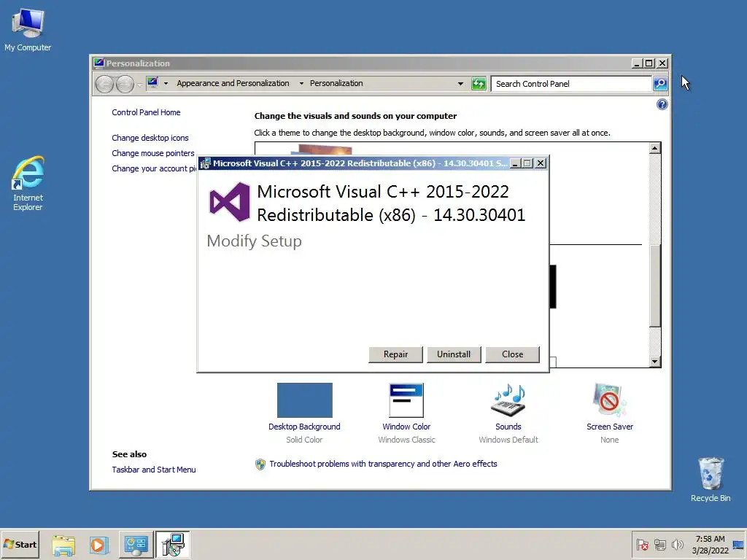Click the installer title bar icon
The image size is (747, 560).
[x=205, y=163]
